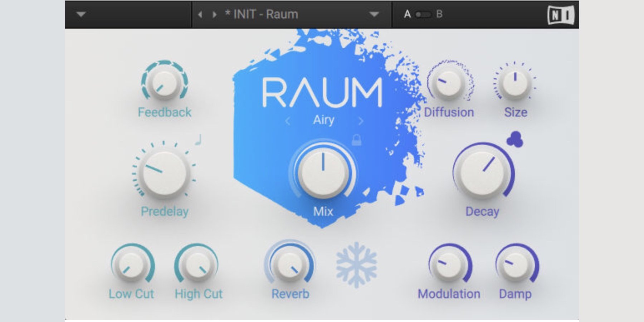Viewport: 644px width, 322px height.
Task: Toggle the Freeze snowflake button
Action: 356,265
